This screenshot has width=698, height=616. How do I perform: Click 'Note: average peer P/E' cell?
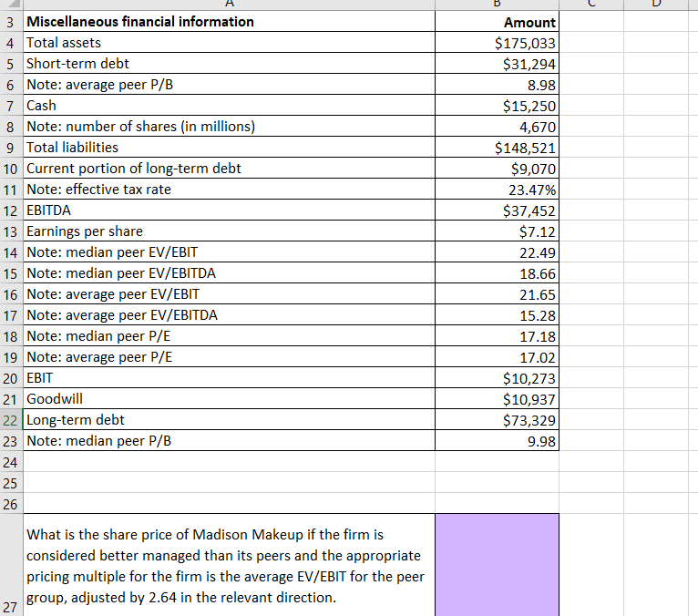pos(229,356)
